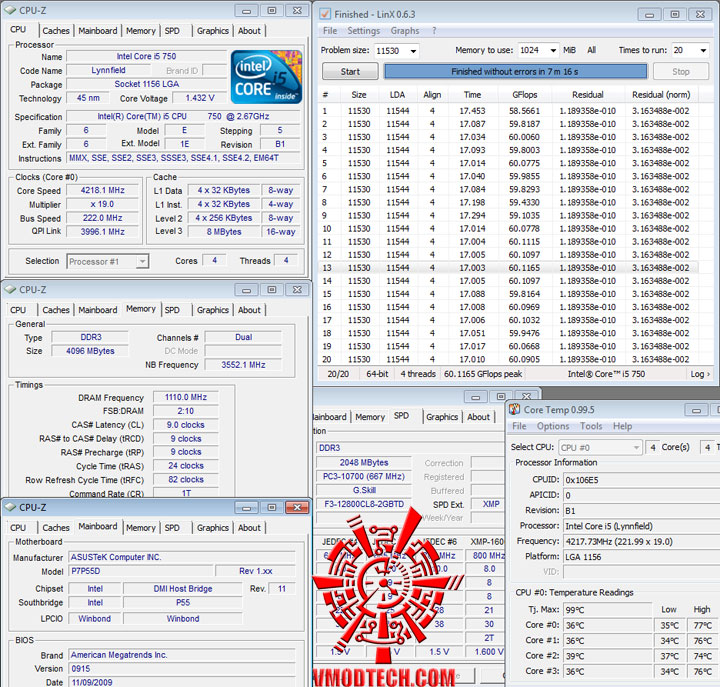The width and height of the screenshot is (720, 687).
Task: Click the Bus Speed value 222.0 MHz
Action: point(102,218)
